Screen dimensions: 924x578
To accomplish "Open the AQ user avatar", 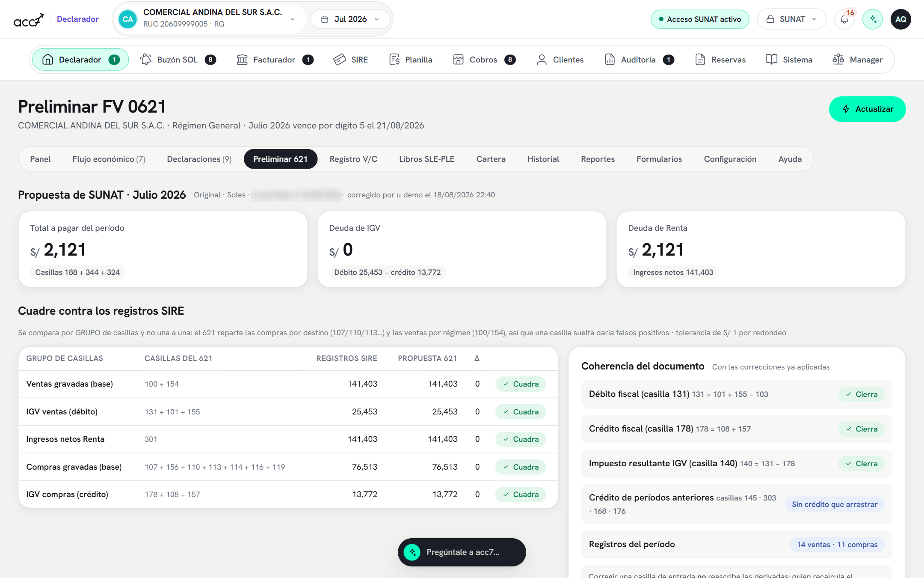I will click(x=900, y=19).
